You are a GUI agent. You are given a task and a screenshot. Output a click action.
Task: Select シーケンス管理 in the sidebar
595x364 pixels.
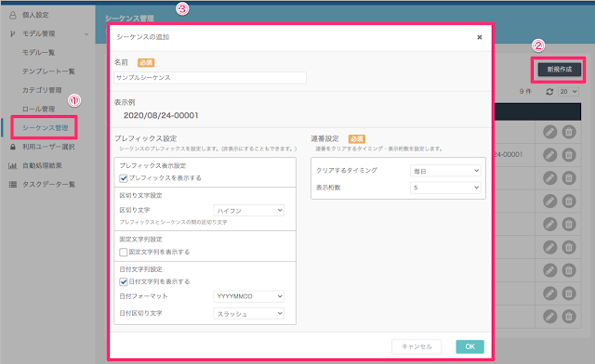(x=46, y=128)
